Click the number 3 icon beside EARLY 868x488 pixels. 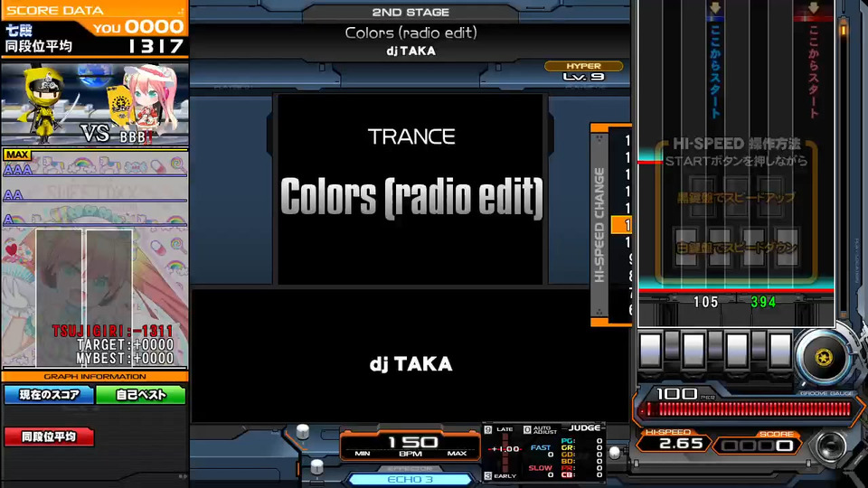coord(487,476)
